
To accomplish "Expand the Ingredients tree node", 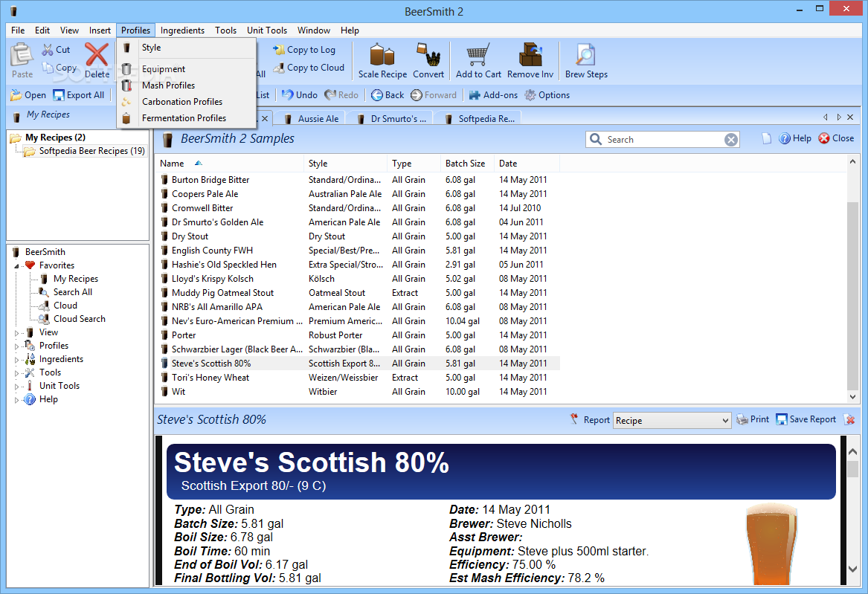I will click(x=16, y=360).
